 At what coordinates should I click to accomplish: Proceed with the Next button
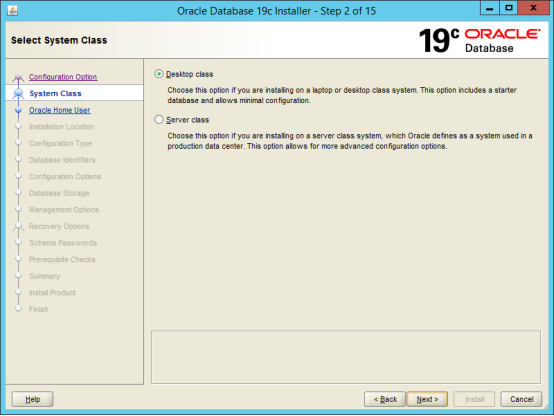click(427, 399)
